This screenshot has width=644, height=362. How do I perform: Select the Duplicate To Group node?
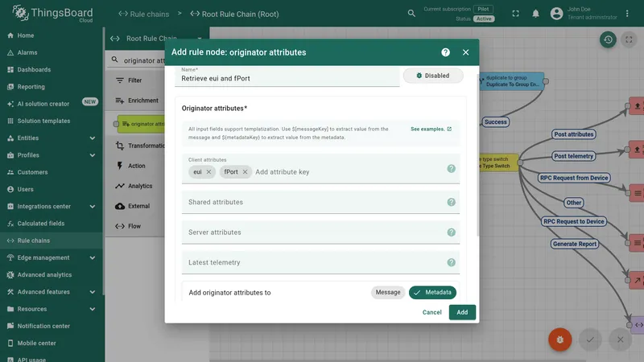[512, 81]
